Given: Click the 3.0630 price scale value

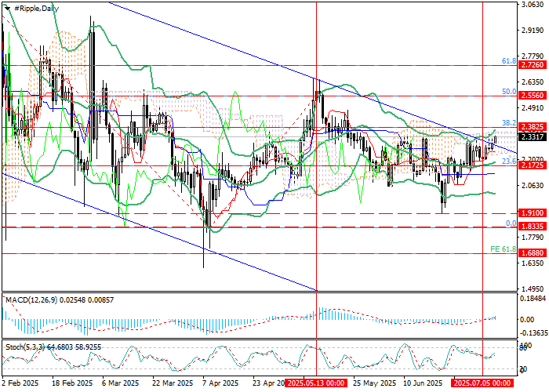Looking at the screenshot, I should [533, 5].
